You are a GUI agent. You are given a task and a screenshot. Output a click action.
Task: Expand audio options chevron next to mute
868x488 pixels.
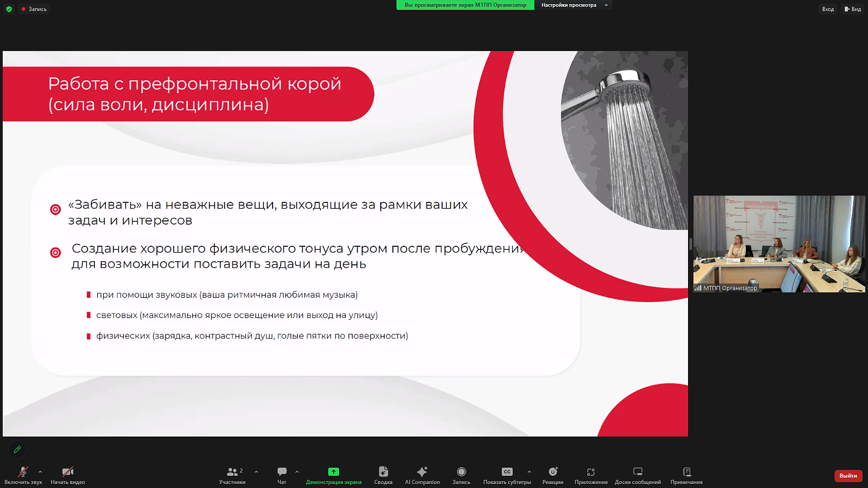(39, 471)
